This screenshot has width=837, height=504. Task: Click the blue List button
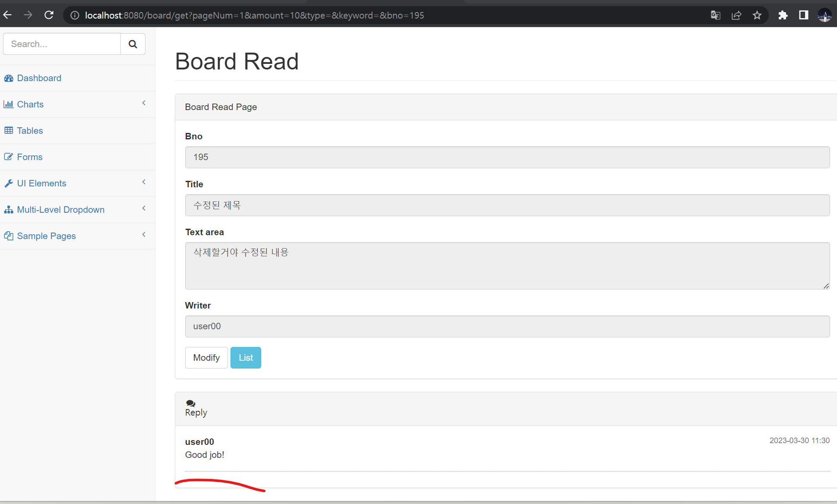[x=246, y=358]
